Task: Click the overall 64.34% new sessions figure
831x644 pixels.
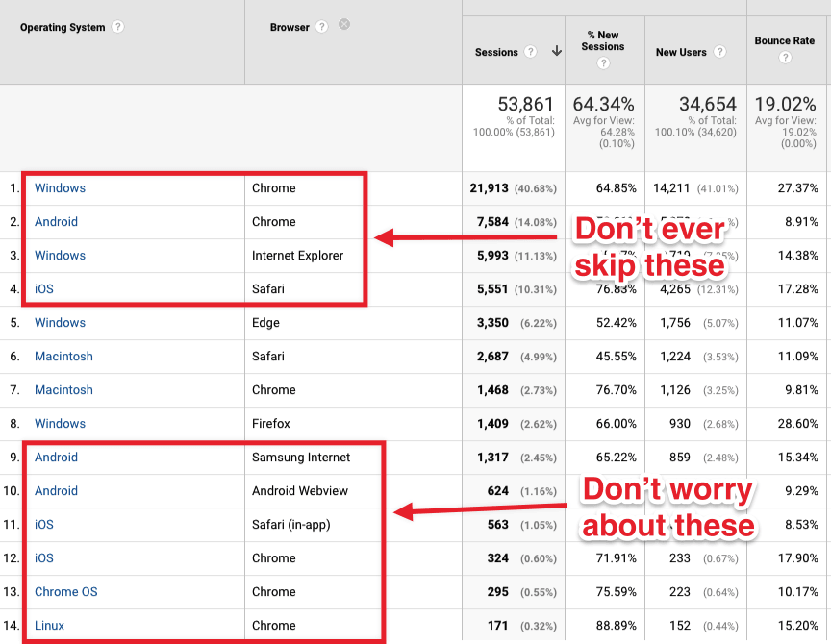Action: click(604, 104)
